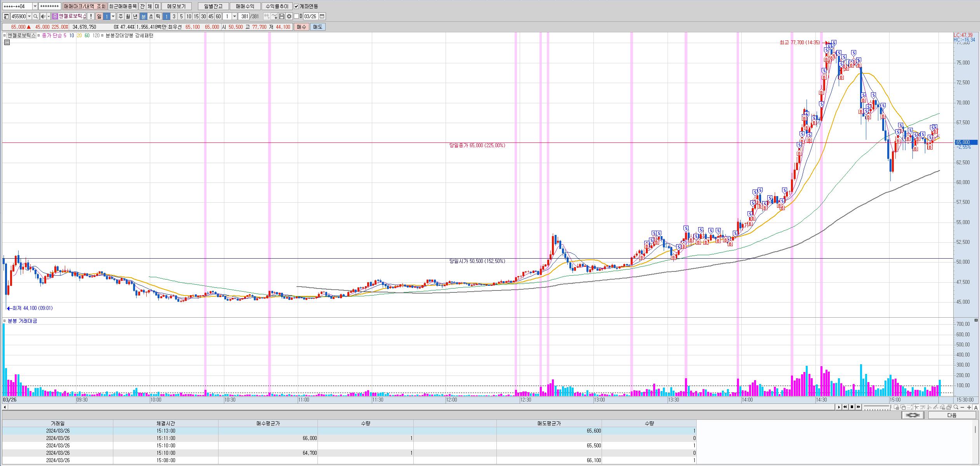
Task: Toggle the checkbox left of date 03/26
Action: point(296,16)
